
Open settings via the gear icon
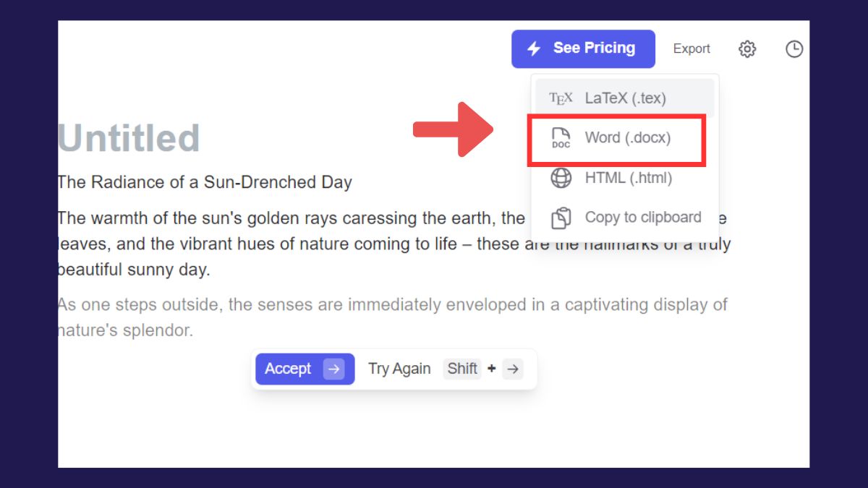747,49
